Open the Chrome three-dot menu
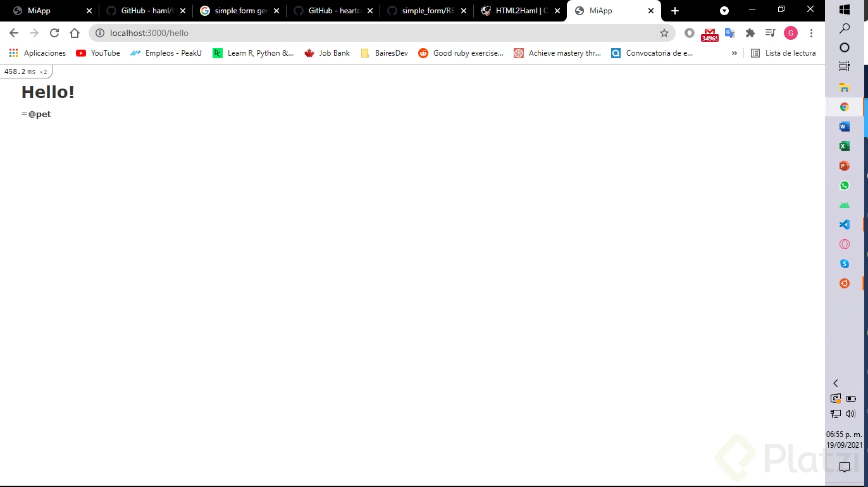Screen dimensions: 868x487 pyautogui.click(x=812, y=33)
